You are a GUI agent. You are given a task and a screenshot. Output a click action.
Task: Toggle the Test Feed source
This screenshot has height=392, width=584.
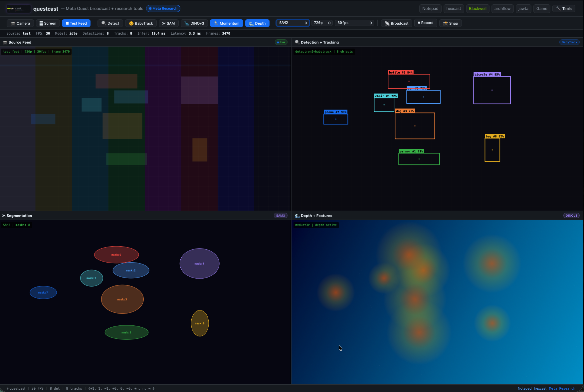point(76,23)
